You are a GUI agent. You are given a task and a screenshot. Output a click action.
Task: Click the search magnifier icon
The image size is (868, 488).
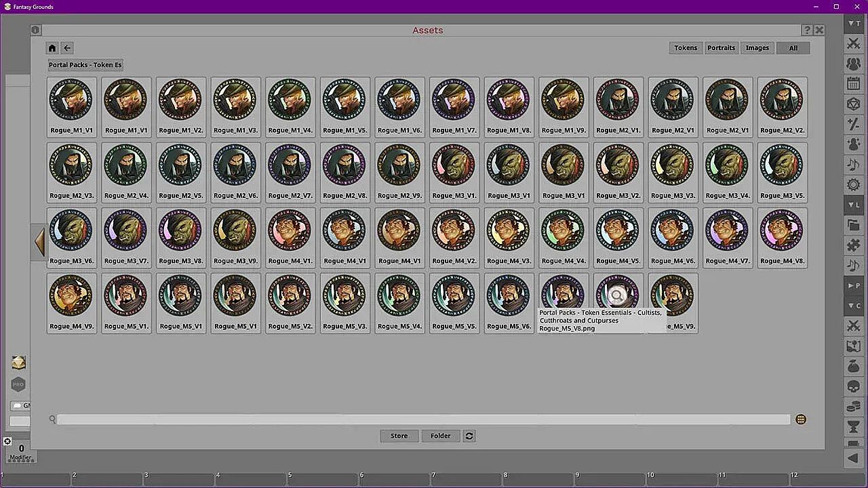point(52,420)
